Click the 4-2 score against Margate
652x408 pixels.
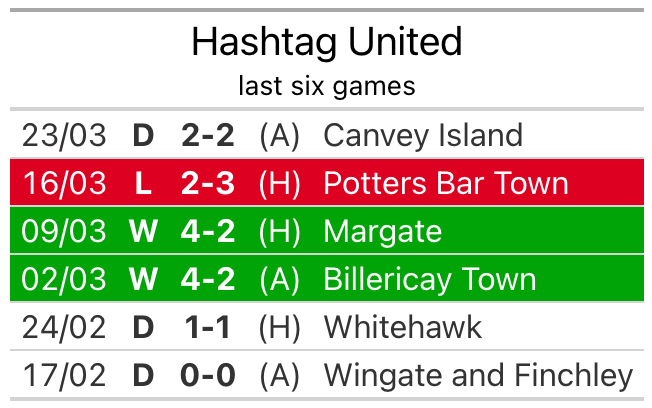coord(208,231)
